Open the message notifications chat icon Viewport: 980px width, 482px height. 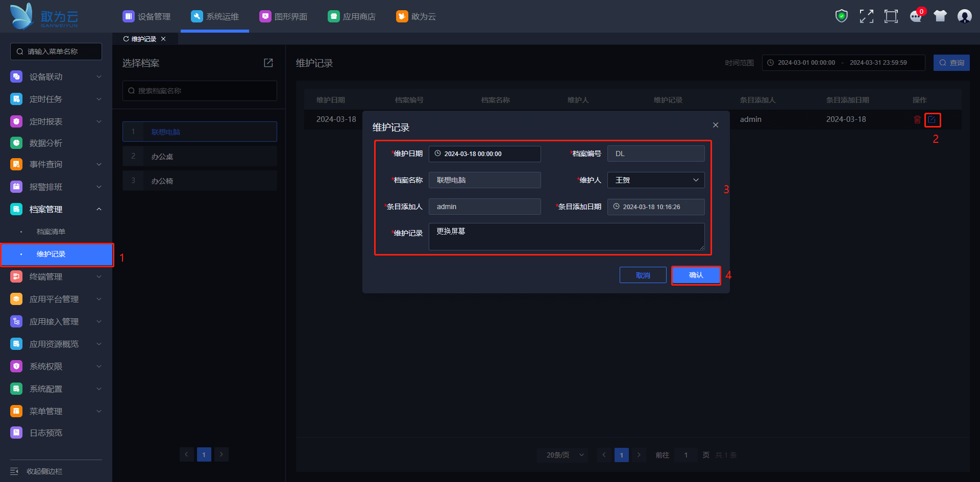916,16
